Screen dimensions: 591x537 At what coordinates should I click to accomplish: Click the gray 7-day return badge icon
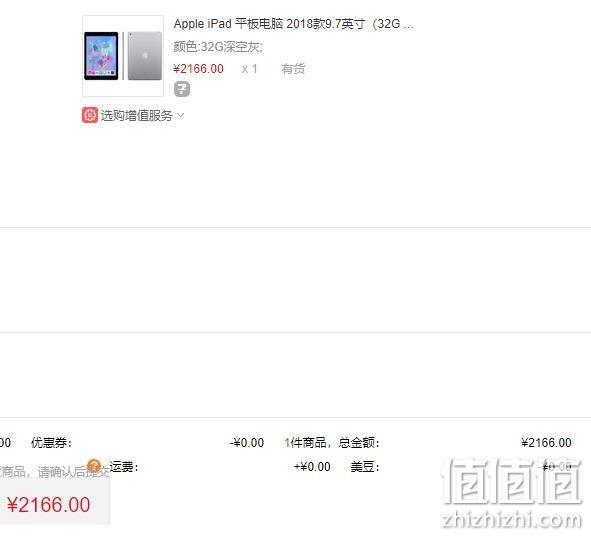tap(182, 89)
